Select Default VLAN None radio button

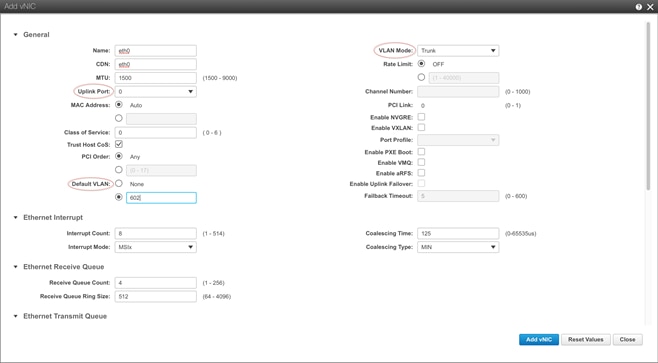pos(119,183)
